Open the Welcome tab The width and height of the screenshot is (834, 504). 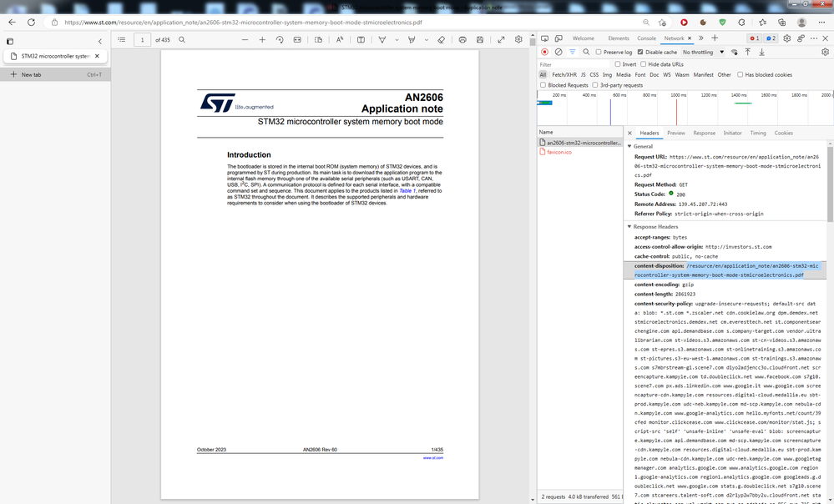coord(583,38)
